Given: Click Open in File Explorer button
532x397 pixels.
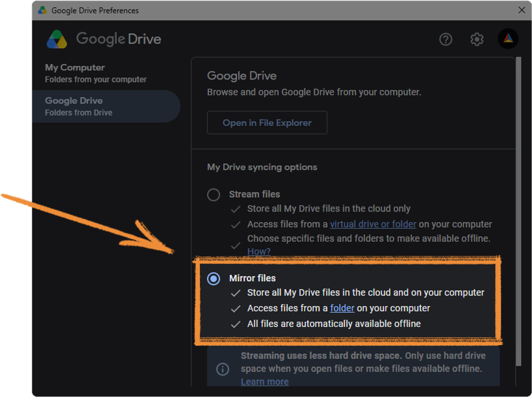Looking at the screenshot, I should [x=267, y=123].
